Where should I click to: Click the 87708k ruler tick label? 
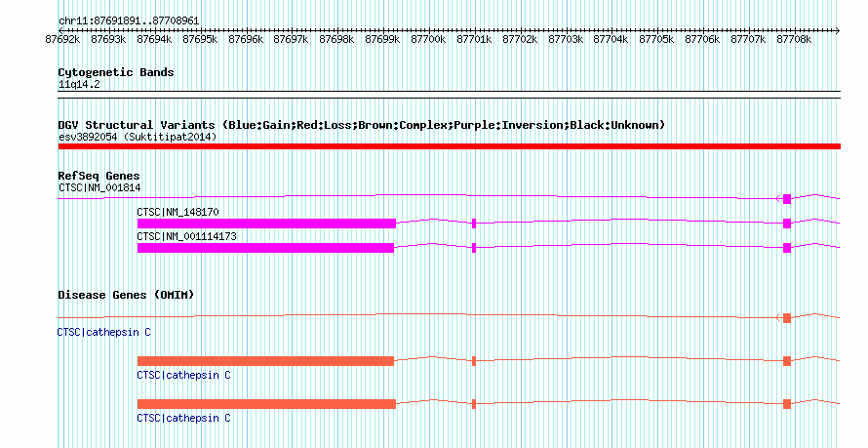tap(794, 39)
